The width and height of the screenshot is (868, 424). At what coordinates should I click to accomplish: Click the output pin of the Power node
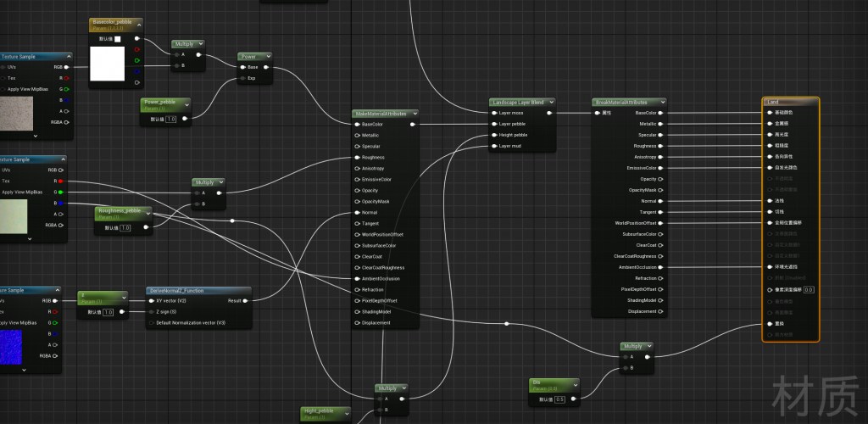tap(266, 68)
